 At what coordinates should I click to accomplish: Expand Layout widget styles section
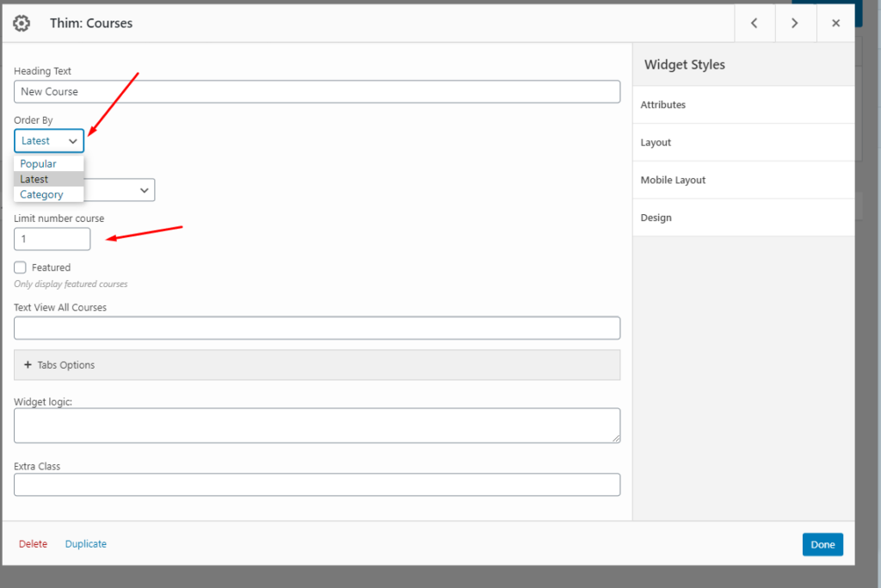click(x=743, y=142)
